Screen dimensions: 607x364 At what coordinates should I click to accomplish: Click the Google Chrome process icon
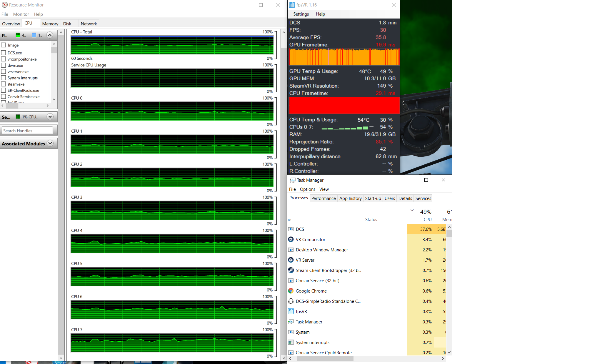291,291
